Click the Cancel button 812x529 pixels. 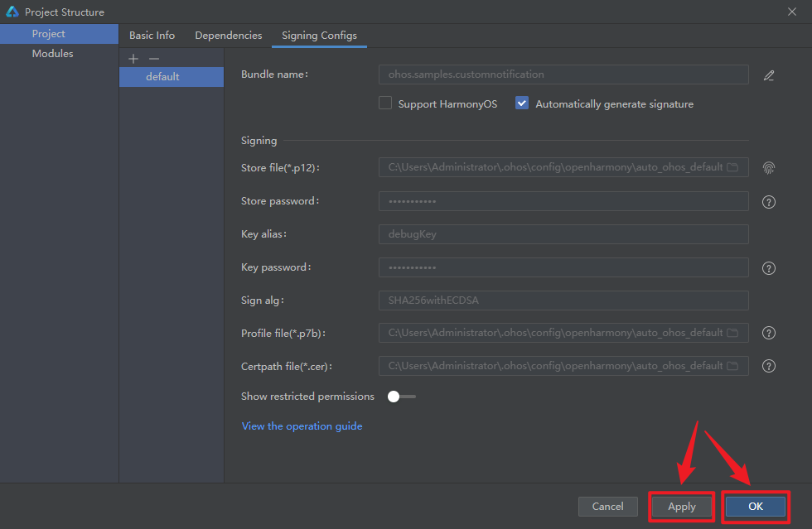click(608, 506)
